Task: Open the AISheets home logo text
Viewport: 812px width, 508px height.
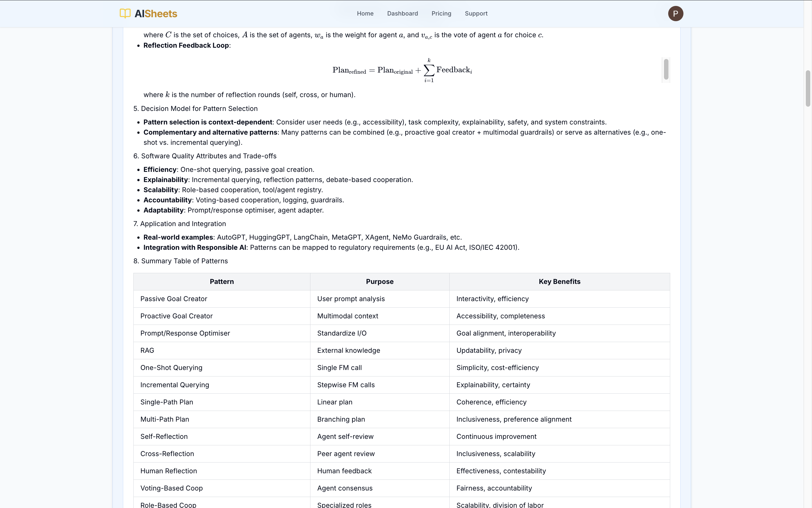Action: (x=156, y=14)
